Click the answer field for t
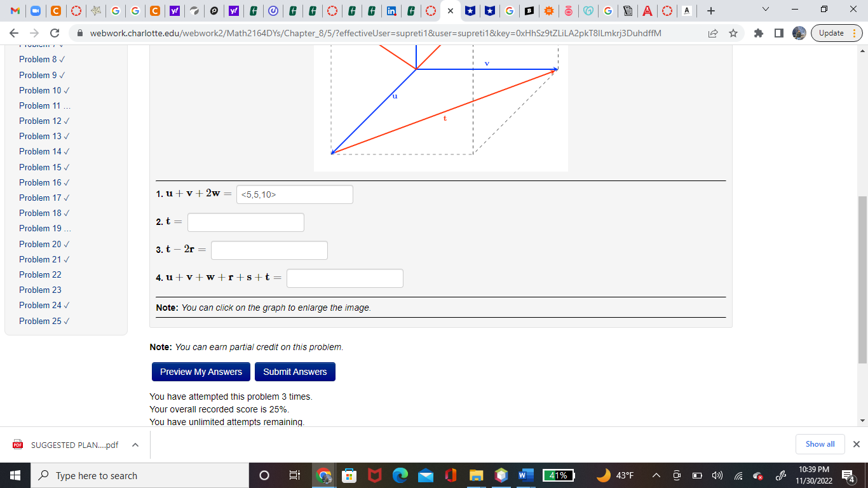This screenshot has height=488, width=868. click(246, 222)
